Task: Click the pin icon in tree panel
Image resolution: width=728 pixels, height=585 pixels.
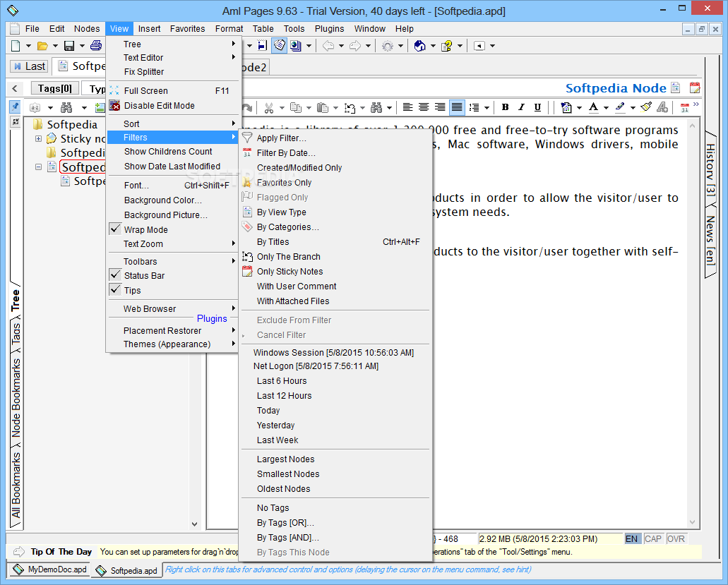Action: point(16,107)
